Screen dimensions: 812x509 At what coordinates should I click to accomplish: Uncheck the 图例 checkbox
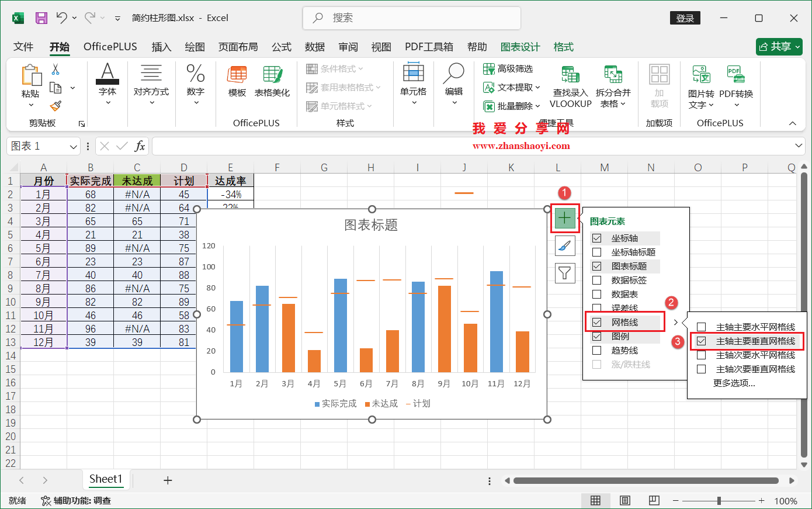(596, 336)
